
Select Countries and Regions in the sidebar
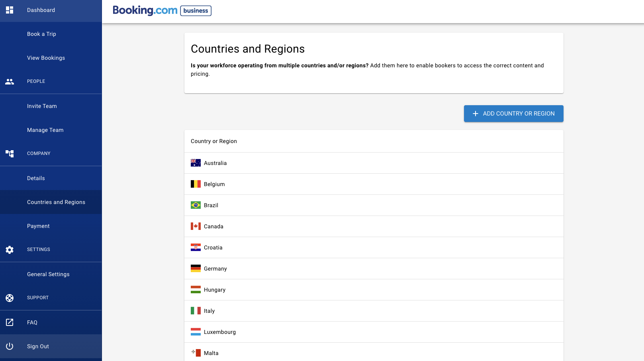[56, 202]
